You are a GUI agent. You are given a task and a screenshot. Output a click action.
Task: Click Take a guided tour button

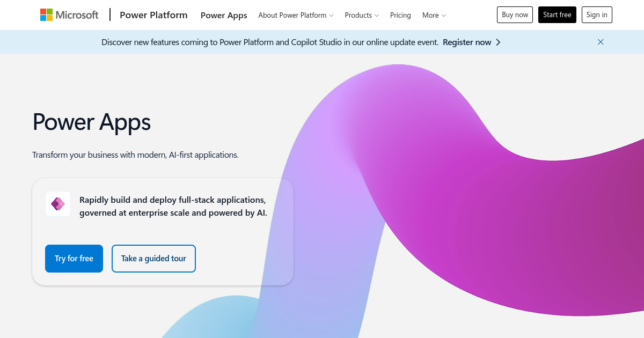pos(153,259)
